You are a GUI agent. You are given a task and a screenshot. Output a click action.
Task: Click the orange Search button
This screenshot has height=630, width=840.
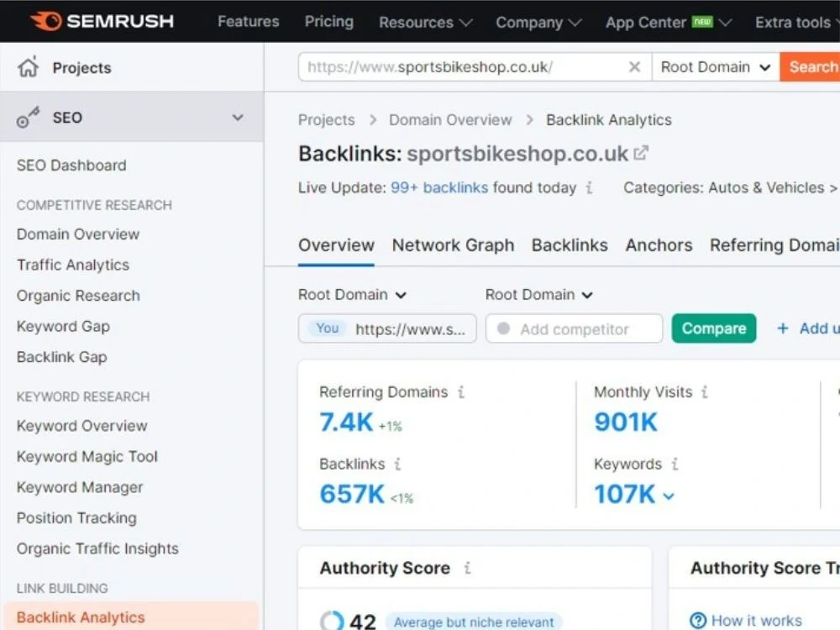[810, 67]
